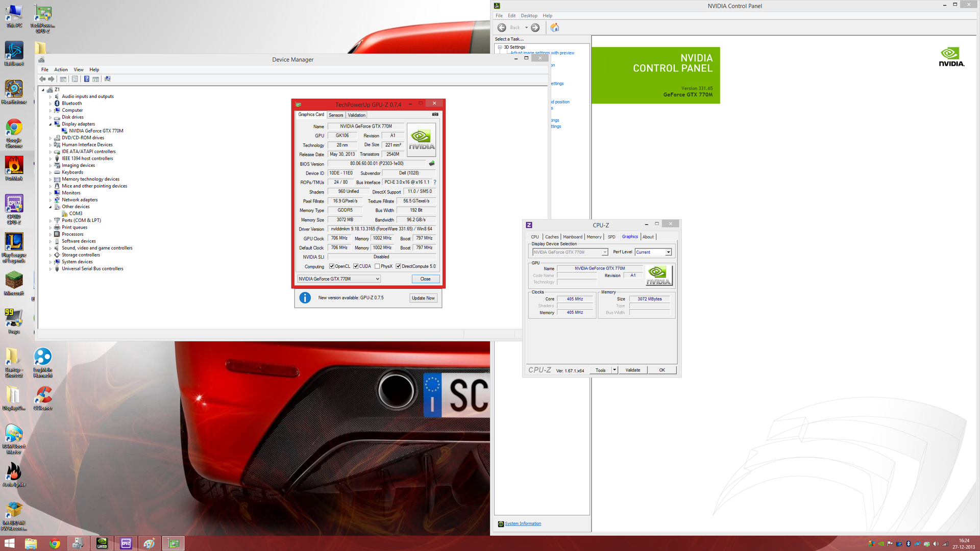The image size is (980, 551).
Task: Click the Scan for hardware changes icon
Action: (x=107, y=79)
